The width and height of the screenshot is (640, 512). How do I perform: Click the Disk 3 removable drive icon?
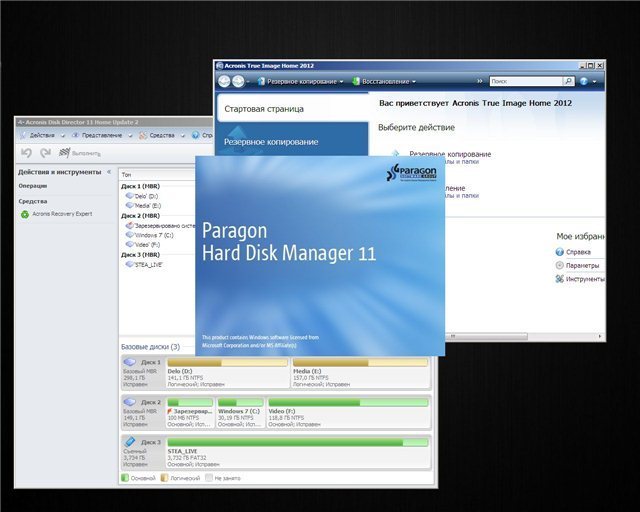[130, 441]
